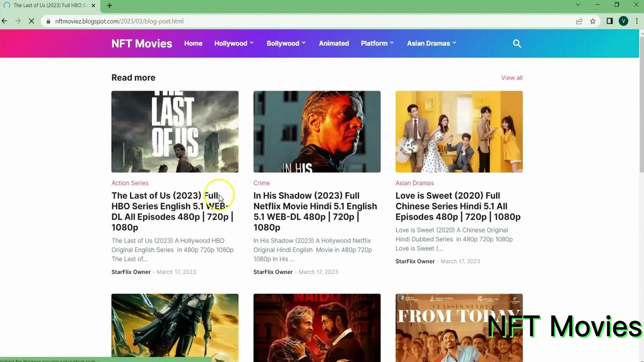Expand the Platform menu
The image size is (644, 362).
[377, 43]
